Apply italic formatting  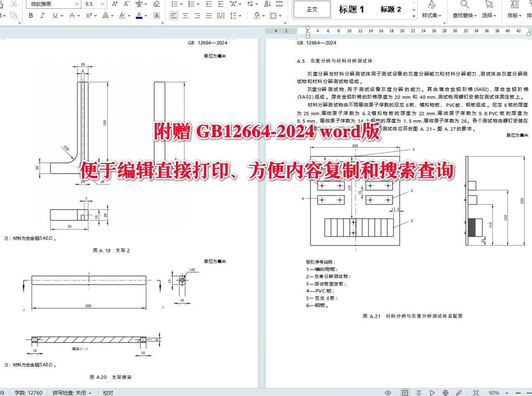point(42,15)
